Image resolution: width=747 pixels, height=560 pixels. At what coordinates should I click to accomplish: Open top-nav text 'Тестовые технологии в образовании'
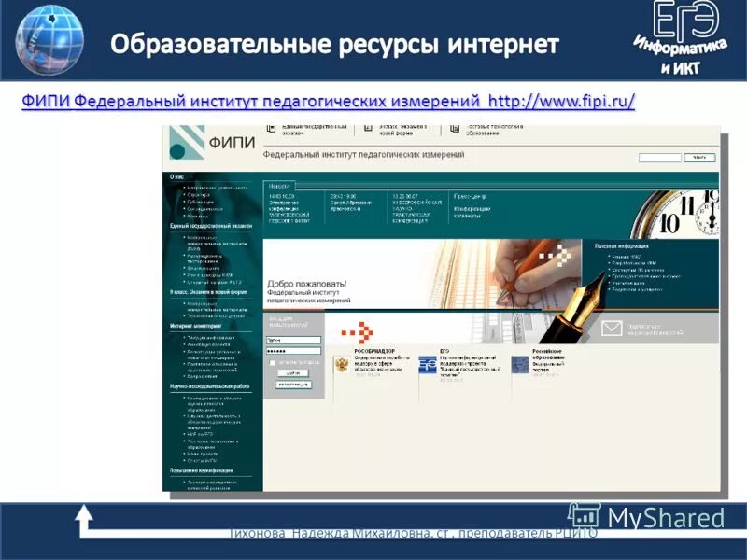coord(495,130)
